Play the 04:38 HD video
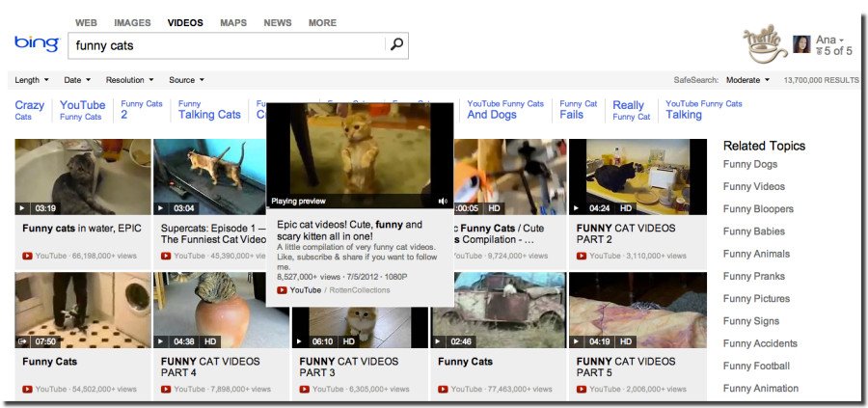The height and width of the screenshot is (408, 868). point(160,341)
